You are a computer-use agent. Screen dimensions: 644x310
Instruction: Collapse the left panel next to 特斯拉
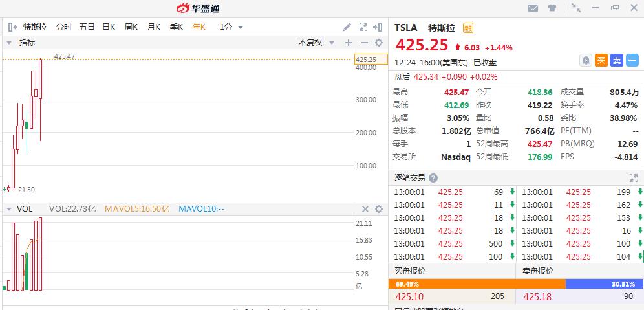(13, 27)
